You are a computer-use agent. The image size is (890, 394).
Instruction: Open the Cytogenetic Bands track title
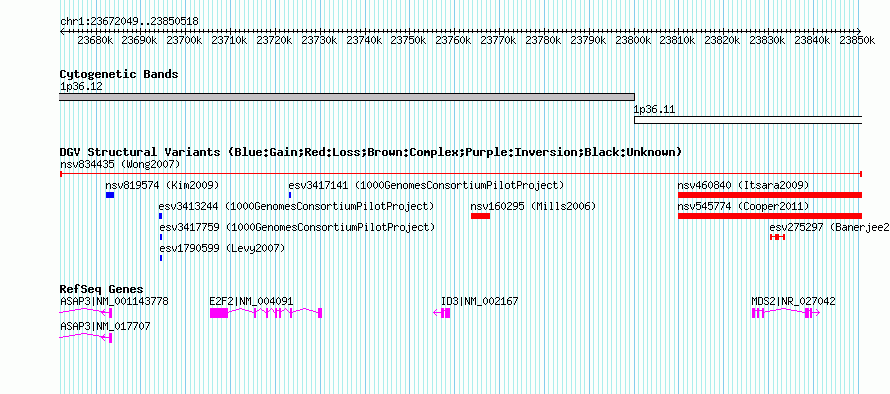point(119,74)
